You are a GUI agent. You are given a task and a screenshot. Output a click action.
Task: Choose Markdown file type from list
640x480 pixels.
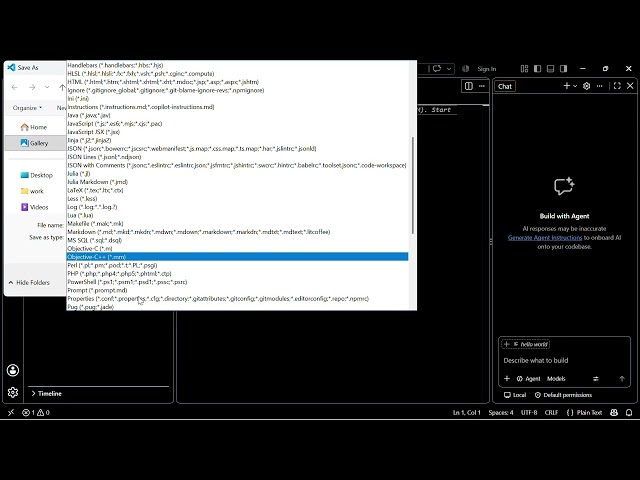(238, 232)
